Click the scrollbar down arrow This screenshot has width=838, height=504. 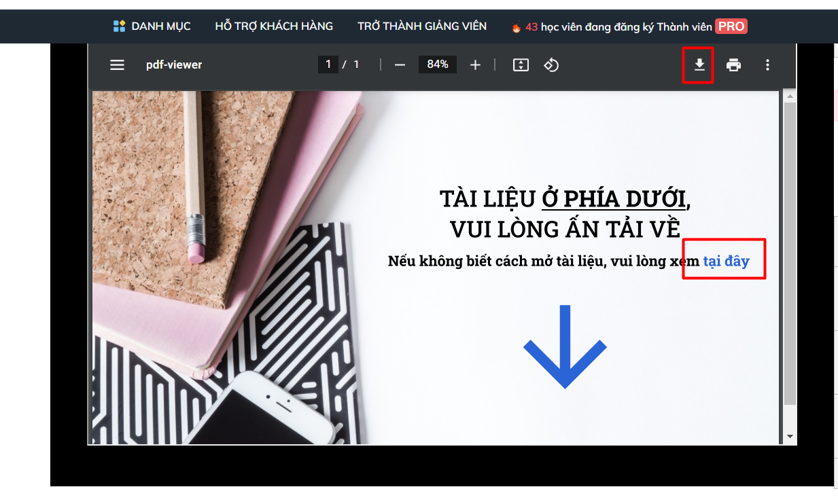coord(790,436)
